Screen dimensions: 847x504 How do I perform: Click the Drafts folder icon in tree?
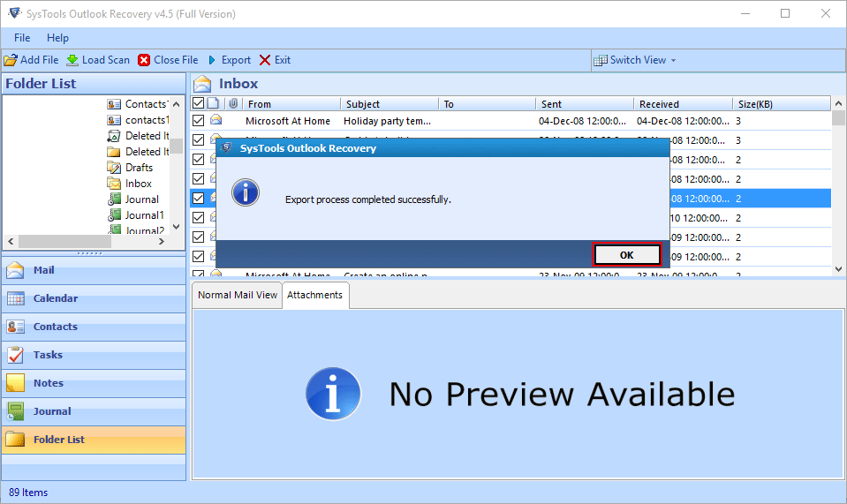coord(113,168)
